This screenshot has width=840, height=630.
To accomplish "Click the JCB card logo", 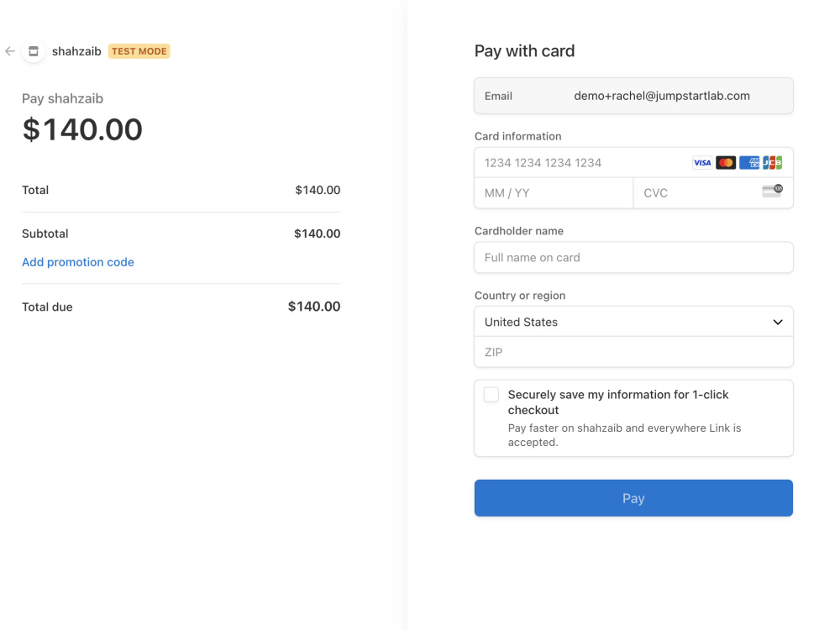I will click(x=772, y=163).
